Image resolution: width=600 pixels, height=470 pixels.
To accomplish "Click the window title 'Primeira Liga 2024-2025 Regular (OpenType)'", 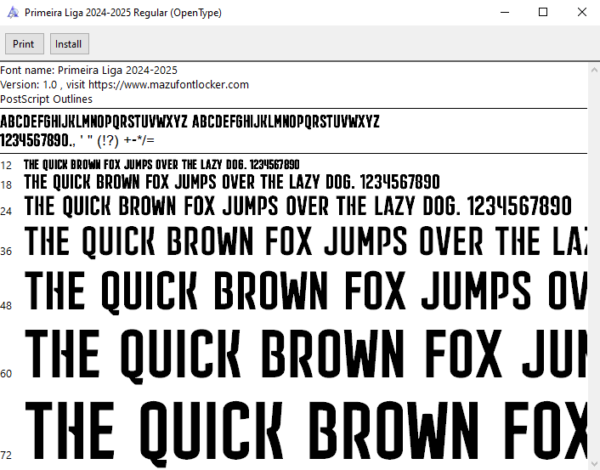I will click(x=123, y=13).
